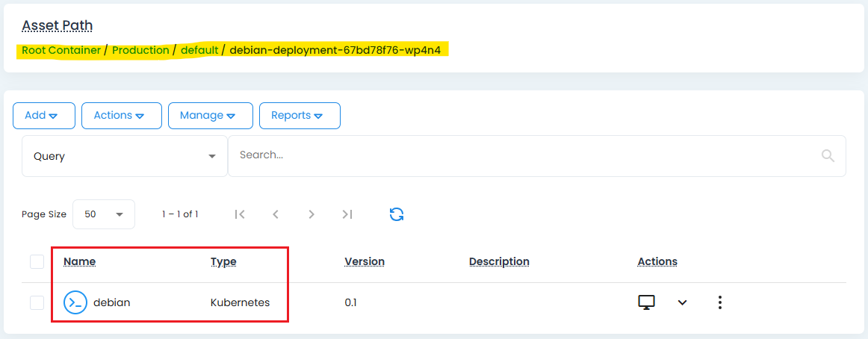
Task: Click the search magnifier icon
Action: (828, 155)
